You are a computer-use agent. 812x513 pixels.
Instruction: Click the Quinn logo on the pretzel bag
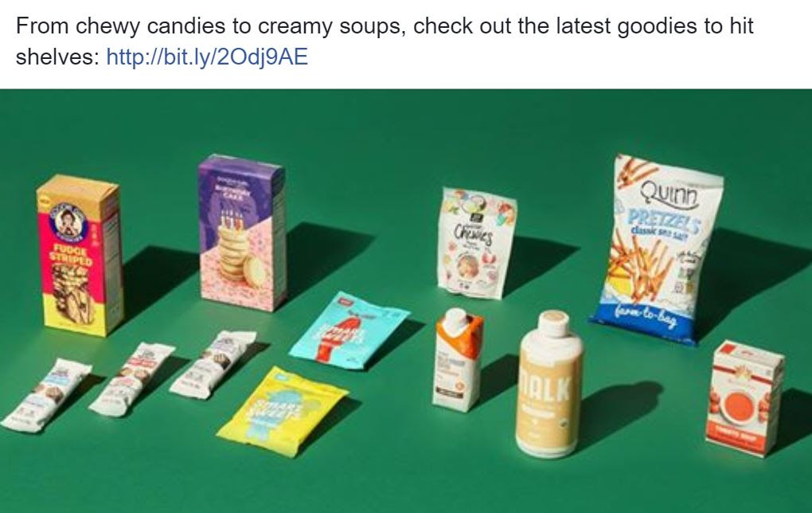coord(669,194)
